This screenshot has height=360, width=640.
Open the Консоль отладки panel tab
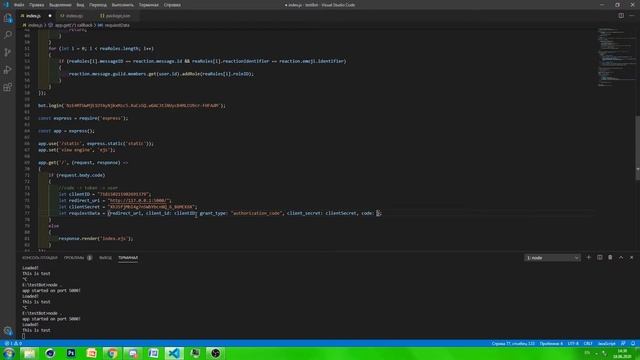[x=40, y=258]
